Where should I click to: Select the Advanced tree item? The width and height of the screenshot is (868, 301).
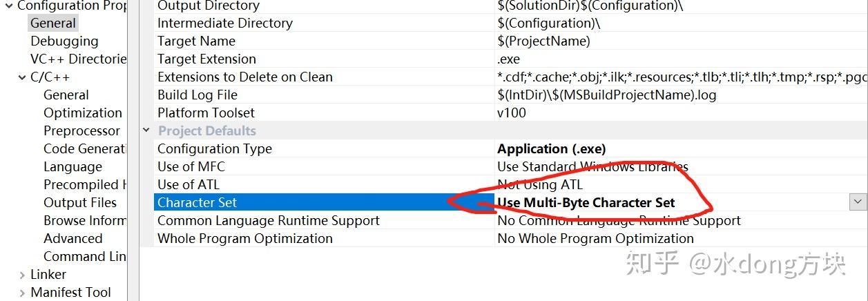coord(73,238)
